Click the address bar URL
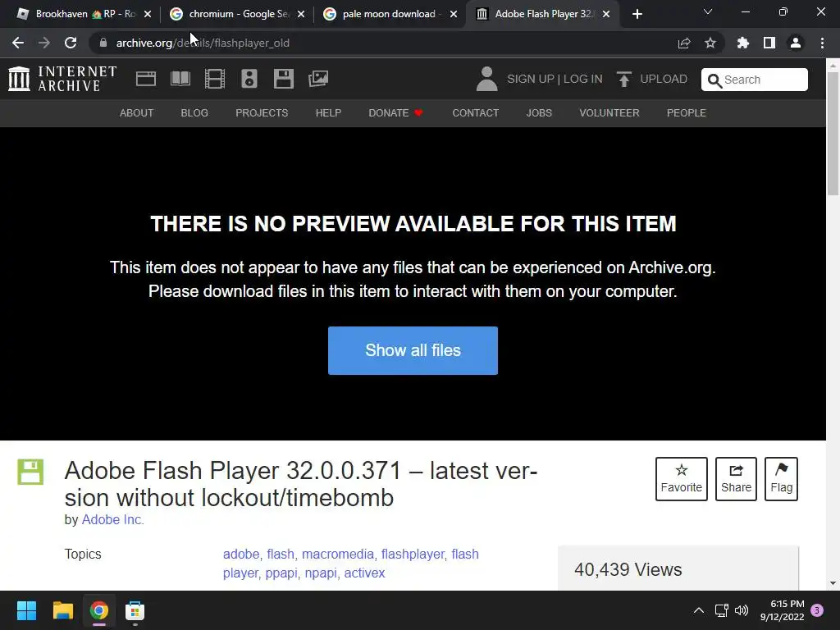 203,43
